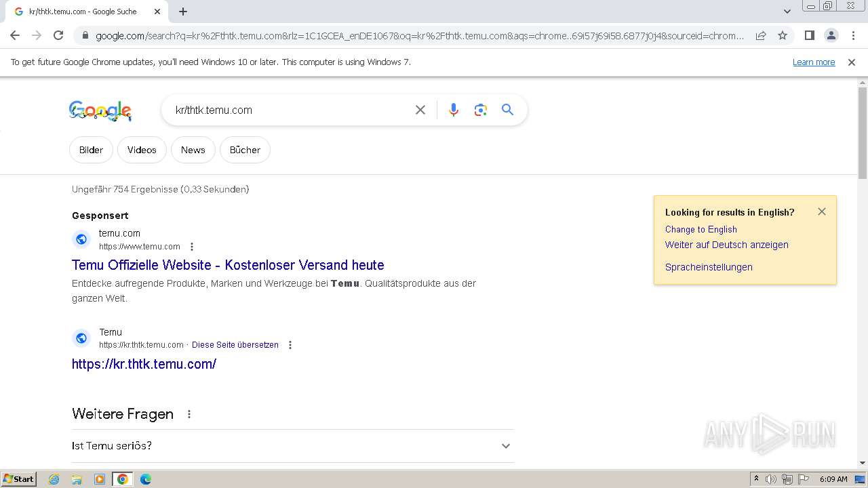Screen dimensions: 868x488
Task: Launch Microsoft Edge from the taskbar
Action: [x=146, y=479]
